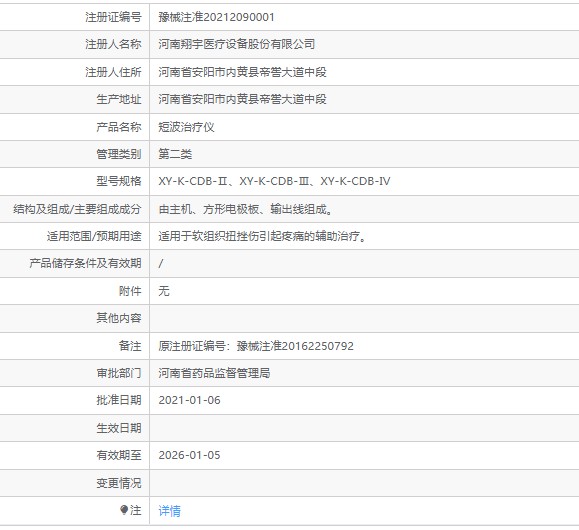Click the model spec text XY-K-CDB-Ⅱ
579x530 pixels.
(x=193, y=181)
